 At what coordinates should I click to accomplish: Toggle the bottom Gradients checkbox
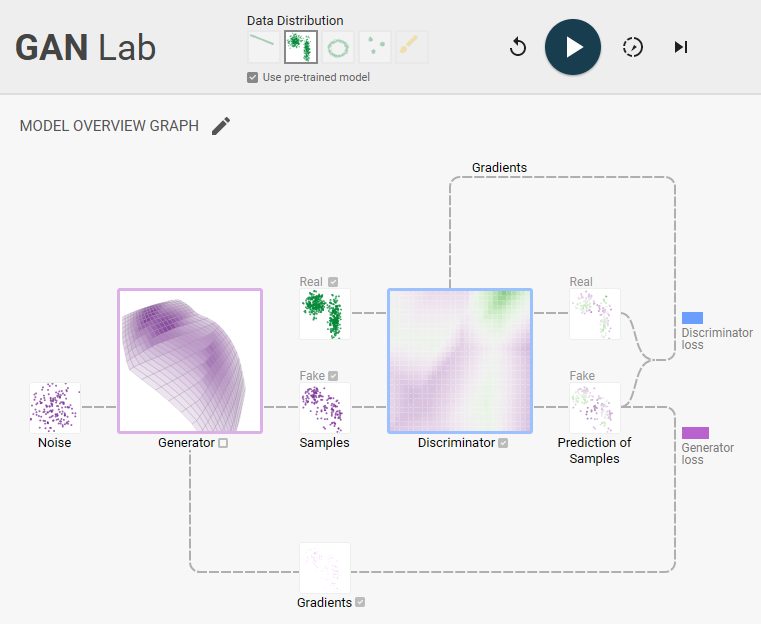[x=360, y=602]
